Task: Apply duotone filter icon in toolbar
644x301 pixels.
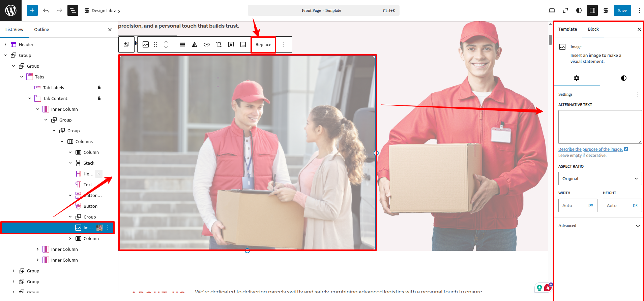Action: coord(195,44)
